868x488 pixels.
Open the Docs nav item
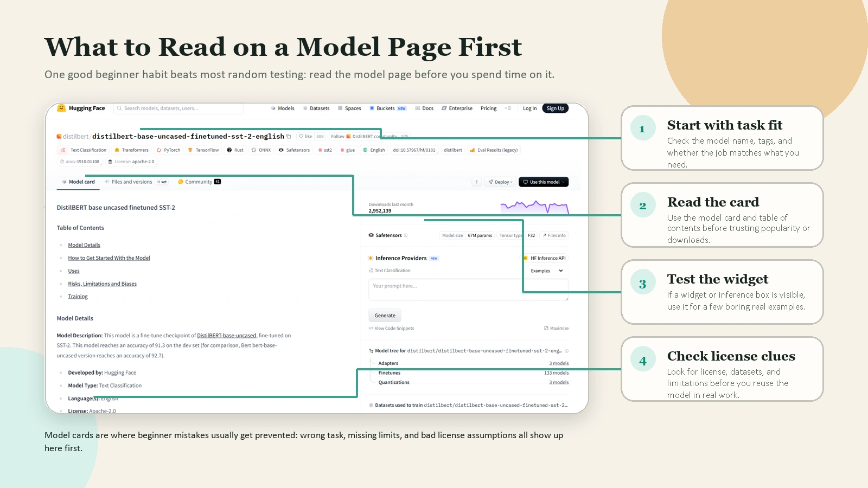pyautogui.click(x=424, y=108)
